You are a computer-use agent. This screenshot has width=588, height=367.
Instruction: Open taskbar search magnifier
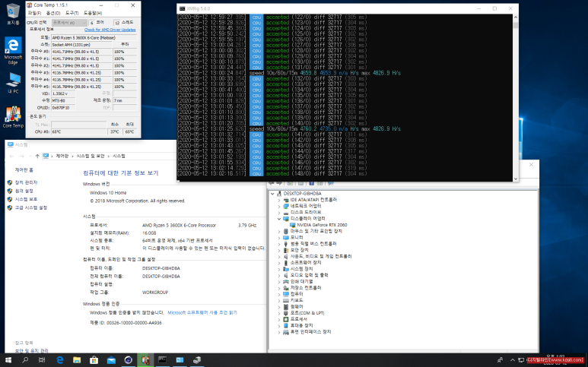(25, 360)
